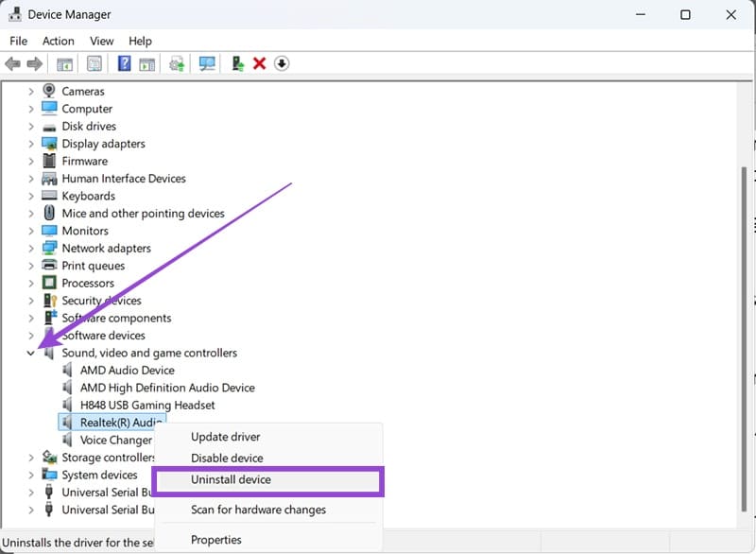The width and height of the screenshot is (756, 554).
Task: Click Disable device in the context menu
Action: 227,459
